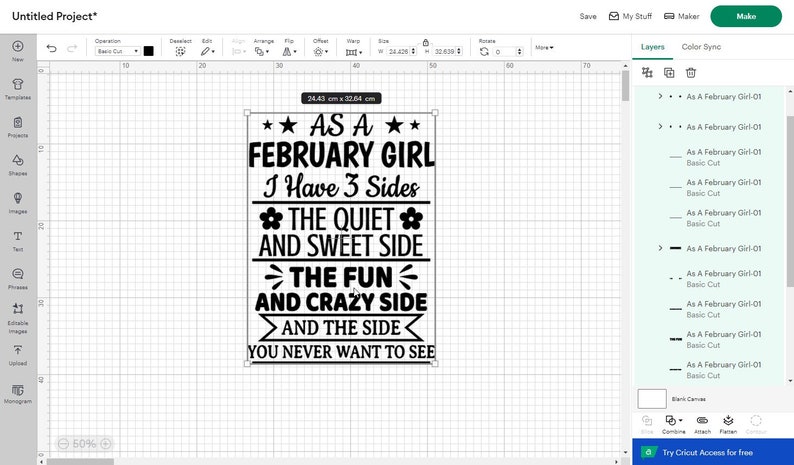Click the Redo arrow
Screen dimensions: 794x465
click(x=72, y=48)
